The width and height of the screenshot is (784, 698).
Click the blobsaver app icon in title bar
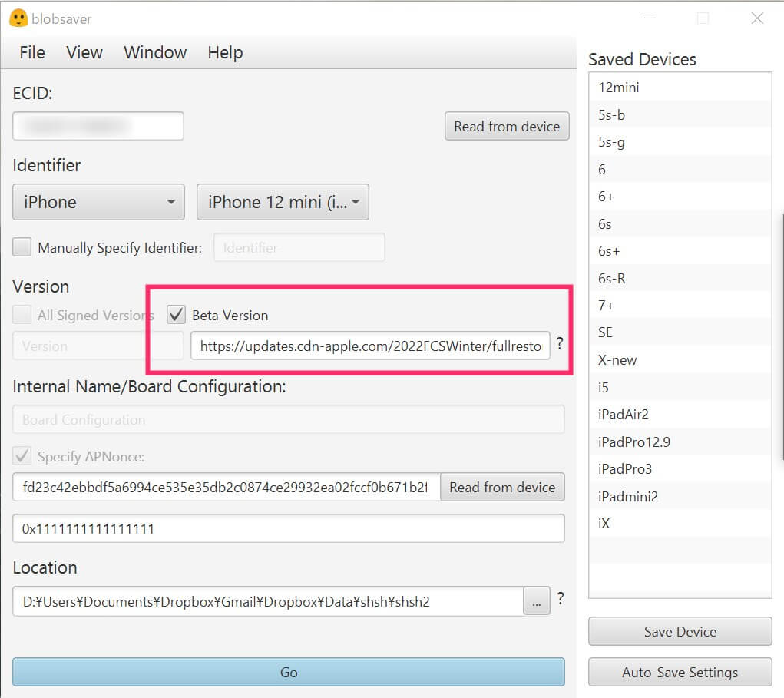pyautogui.click(x=18, y=18)
